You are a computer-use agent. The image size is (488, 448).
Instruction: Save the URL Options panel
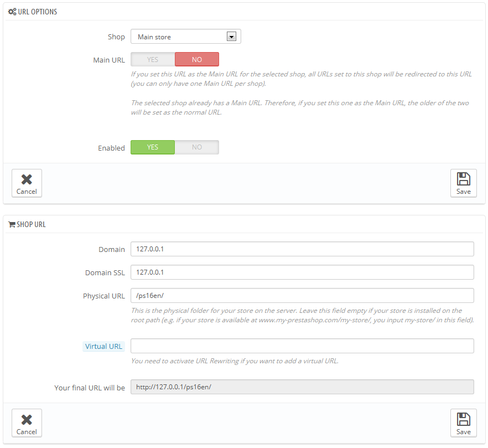(x=464, y=183)
